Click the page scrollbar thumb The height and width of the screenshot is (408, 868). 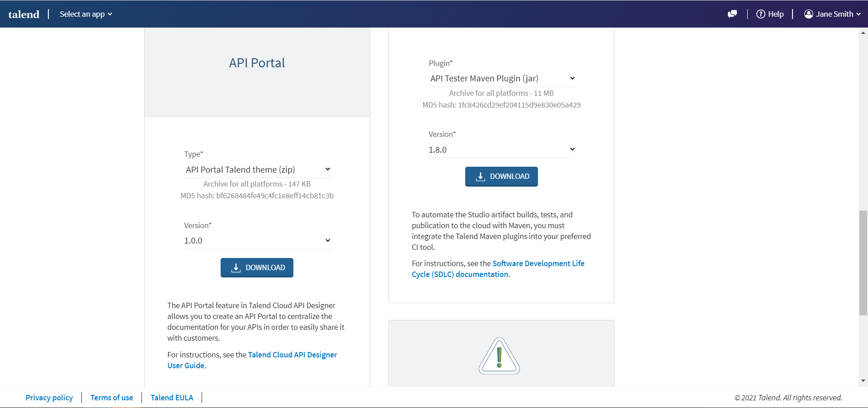pyautogui.click(x=863, y=263)
